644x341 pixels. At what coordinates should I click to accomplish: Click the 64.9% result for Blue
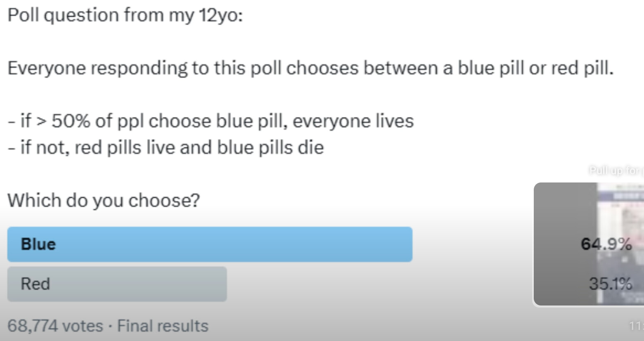(x=606, y=244)
